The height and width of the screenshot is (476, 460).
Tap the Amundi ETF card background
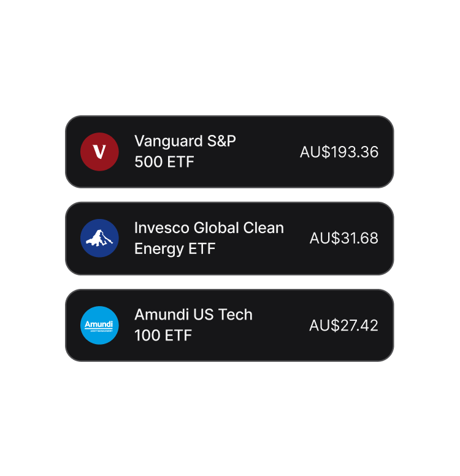229,325
